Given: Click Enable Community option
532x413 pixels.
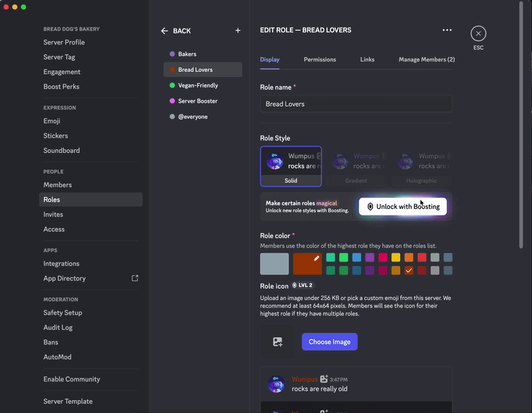Looking at the screenshot, I should coord(90,379).
